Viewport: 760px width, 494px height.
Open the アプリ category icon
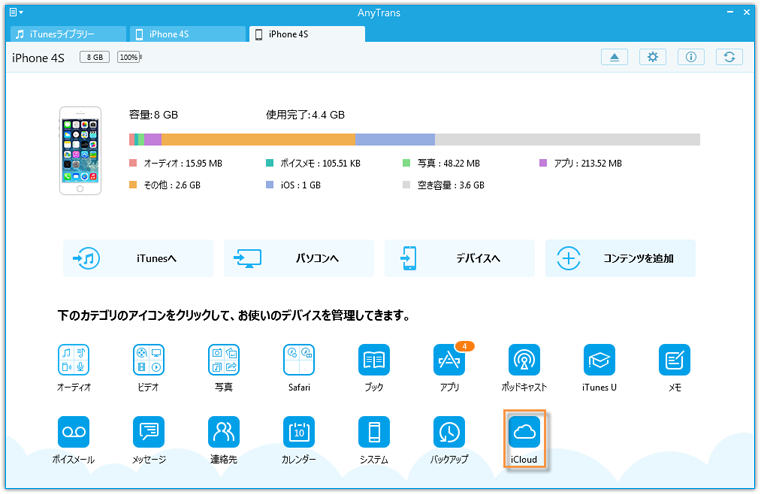(x=449, y=360)
